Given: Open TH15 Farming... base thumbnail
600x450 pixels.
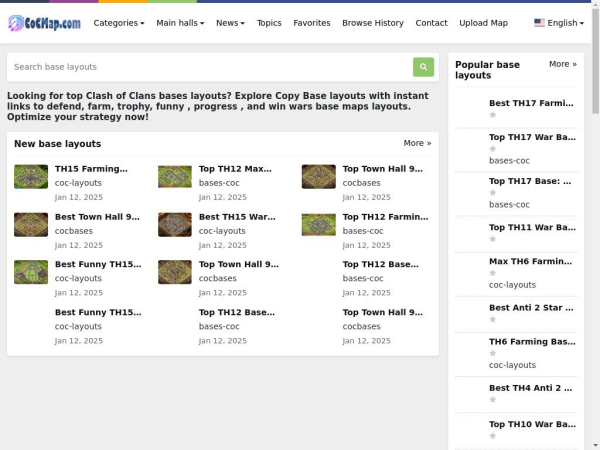Looking at the screenshot, I should point(31,177).
